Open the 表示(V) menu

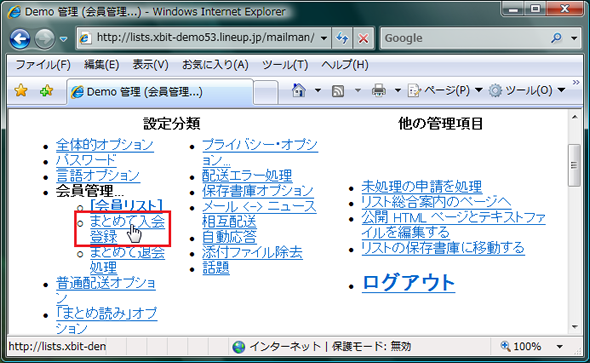click(x=151, y=65)
